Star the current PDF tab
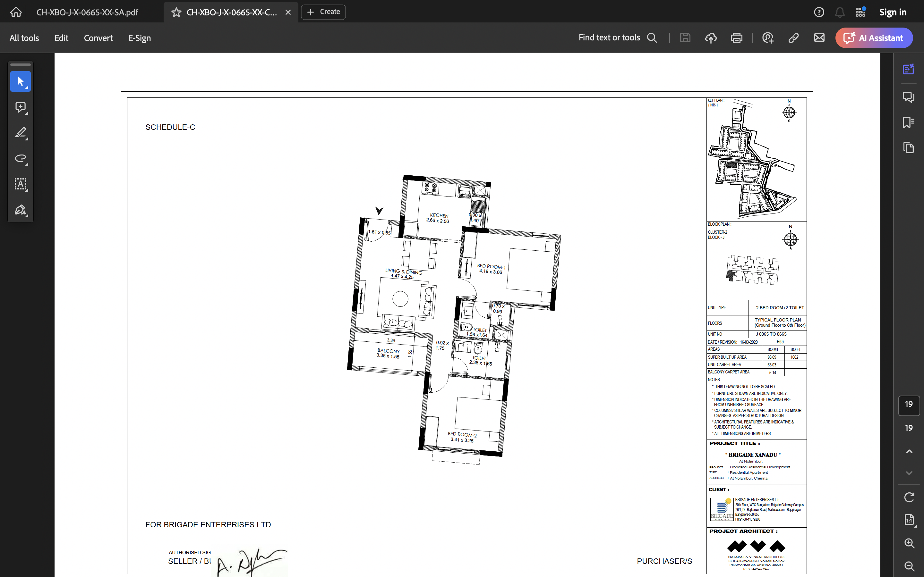This screenshot has height=577, width=924. 176,12
